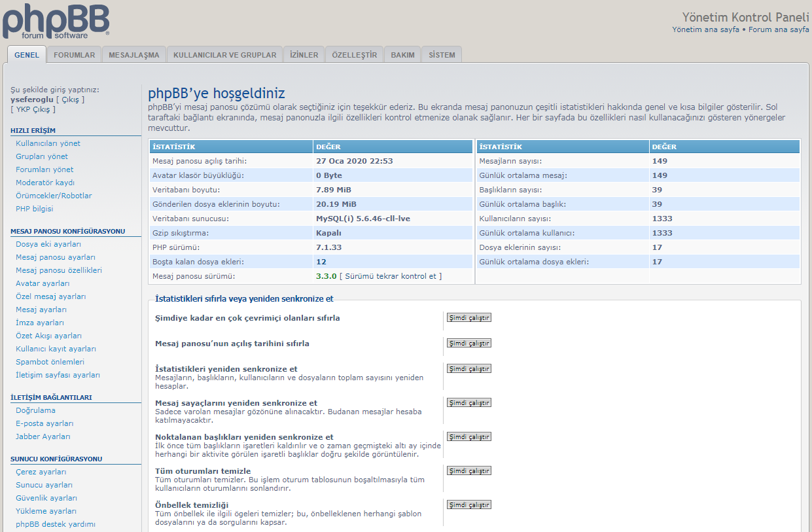Run Mesaj sayaçlarını yeniden senkronize et

pyautogui.click(x=468, y=403)
